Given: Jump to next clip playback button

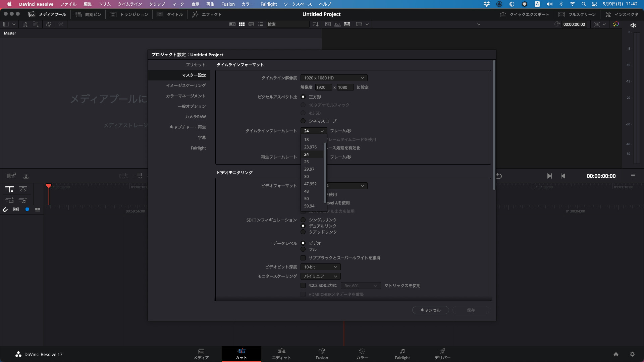Looking at the screenshot, I should coord(549,176).
